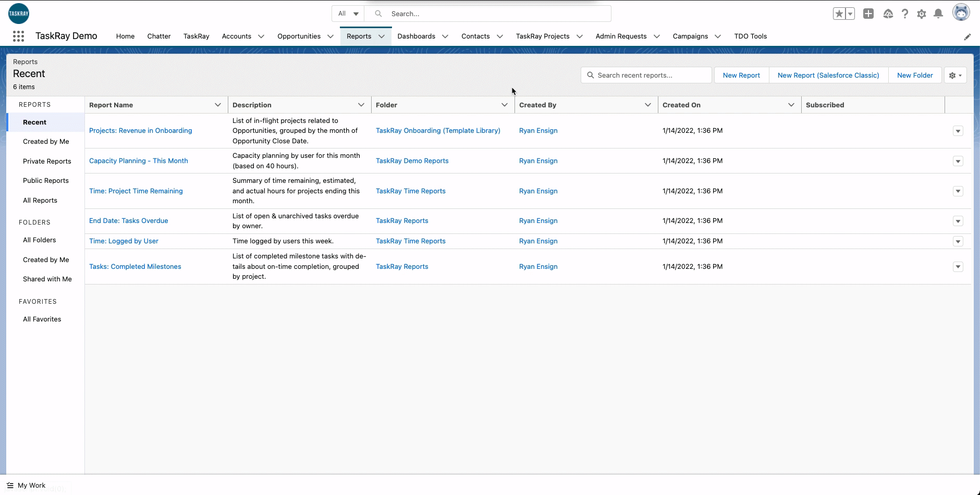Image resolution: width=980 pixels, height=495 pixels.
Task: Open row actions for Project Time Remaining
Action: coord(958,191)
